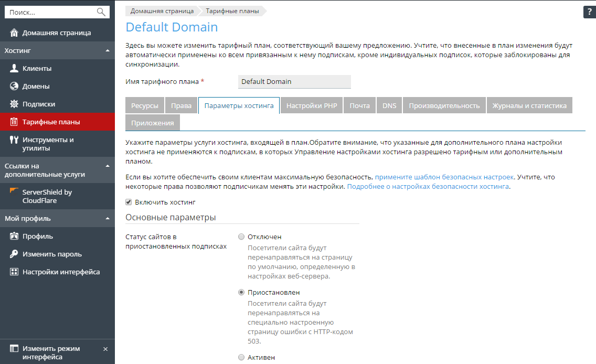Image resolution: width=596 pixels, height=364 pixels.
Task: Dismiss the interface mode switch with X
Action: (x=105, y=349)
